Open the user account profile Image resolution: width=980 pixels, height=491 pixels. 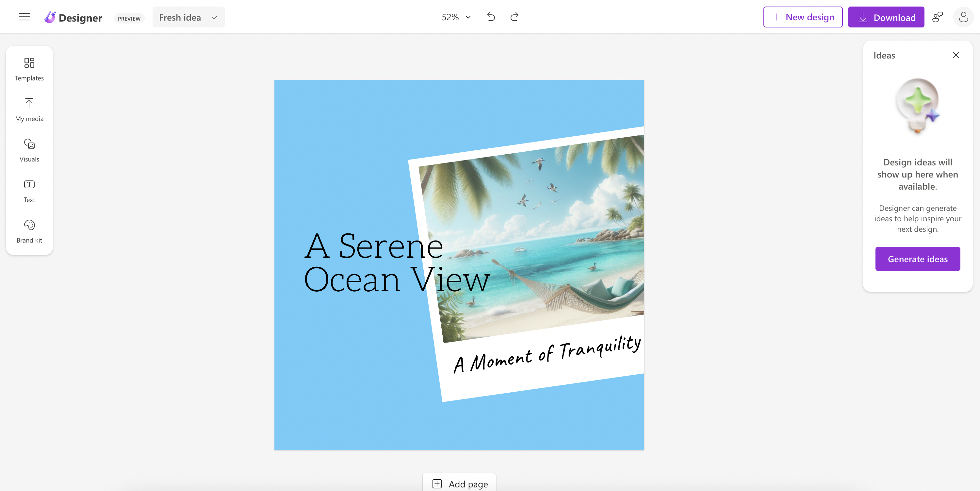[x=963, y=17]
